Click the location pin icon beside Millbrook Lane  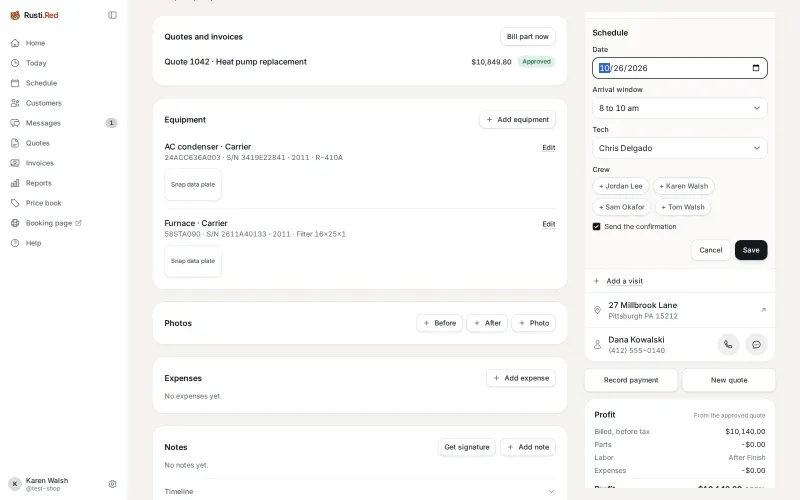pyautogui.click(x=597, y=310)
